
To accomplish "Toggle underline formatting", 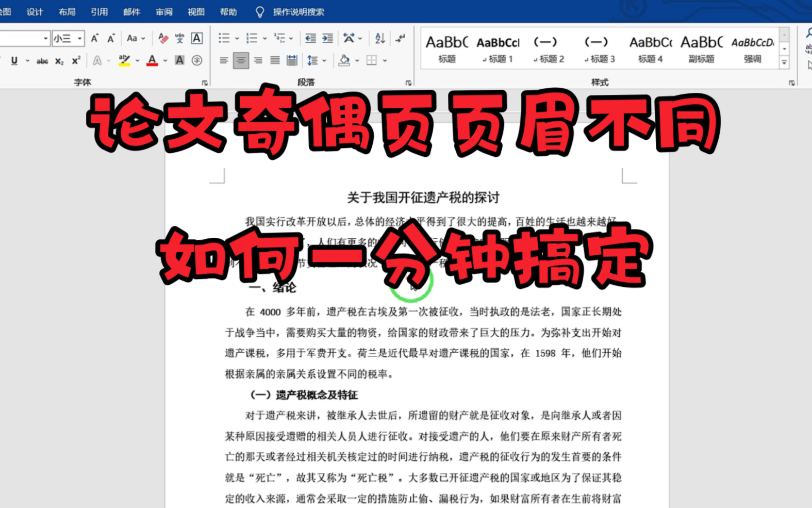I will pos(14,61).
